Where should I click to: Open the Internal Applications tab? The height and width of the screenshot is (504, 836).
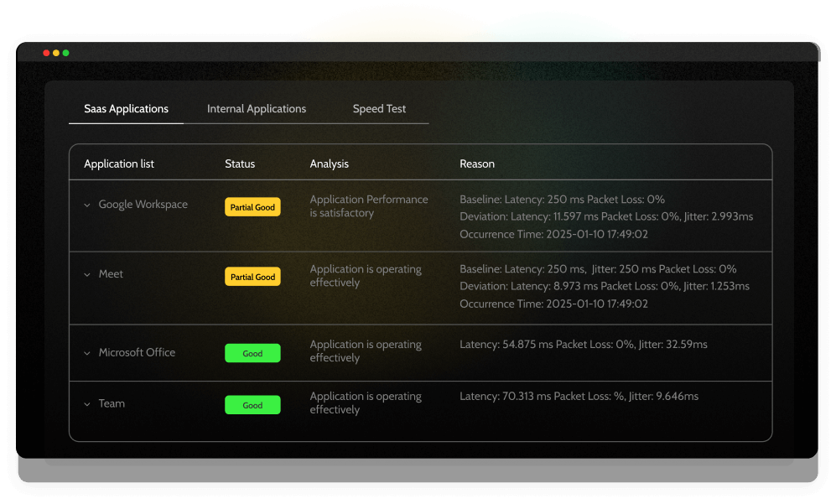point(257,109)
